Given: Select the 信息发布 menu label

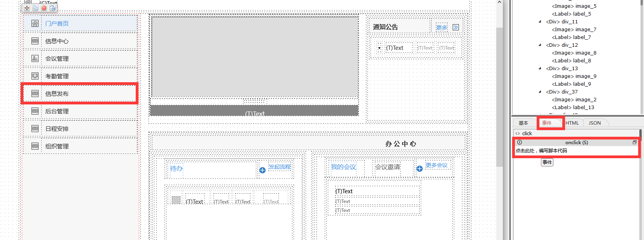Looking at the screenshot, I should pyautogui.click(x=57, y=94).
